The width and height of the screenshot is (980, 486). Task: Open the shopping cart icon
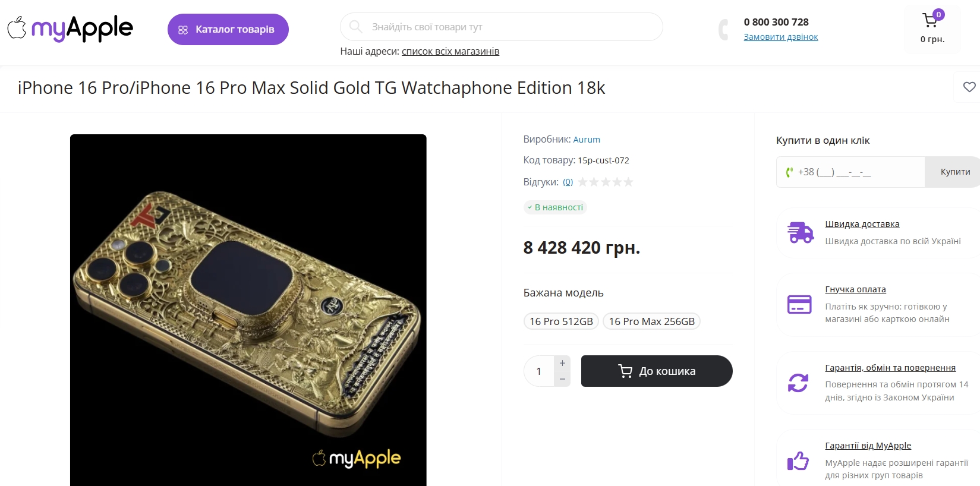[x=930, y=21]
